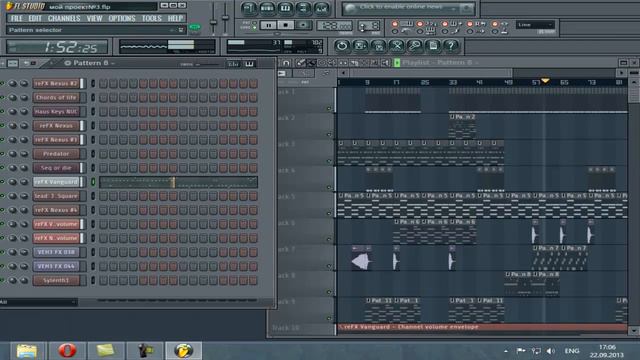Viewport: 640px width, 360px height.
Task: Toggle the playlist magnet snap icon
Action: [287, 63]
